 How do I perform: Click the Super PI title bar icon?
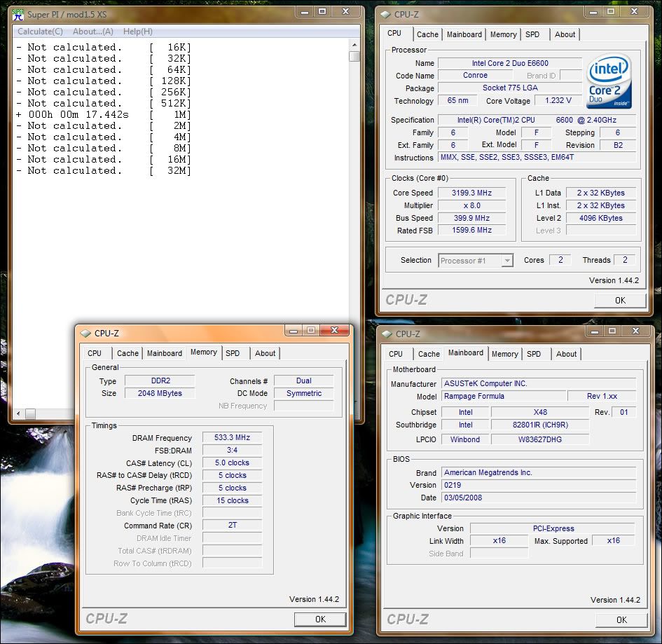tap(18, 14)
